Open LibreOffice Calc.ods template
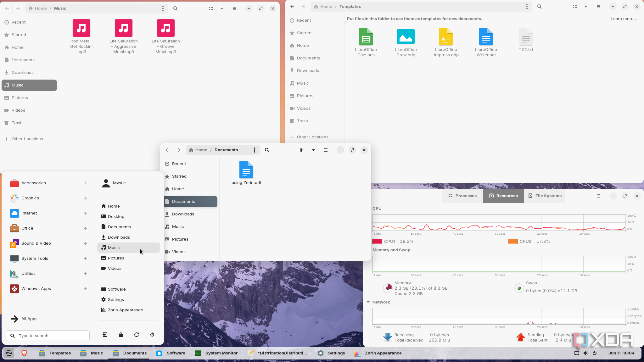Image resolution: width=644 pixels, height=362 pixels. [x=366, y=42]
